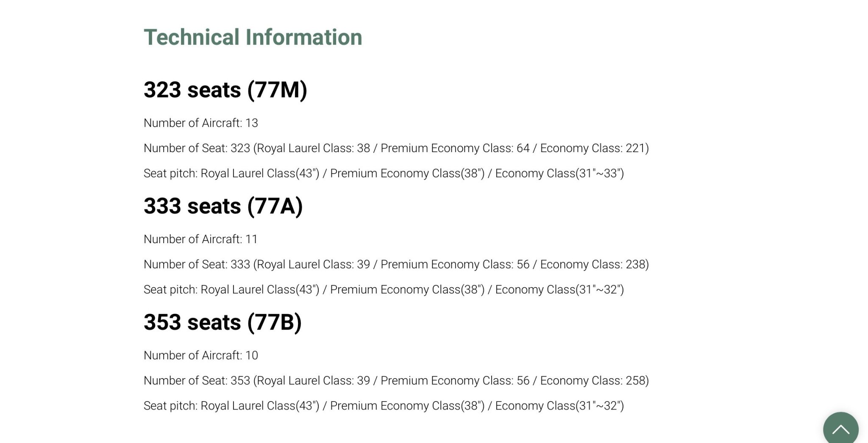Click the 77A seat pitch line
Viewport: 868px width, 443px height.
pyautogui.click(x=384, y=290)
